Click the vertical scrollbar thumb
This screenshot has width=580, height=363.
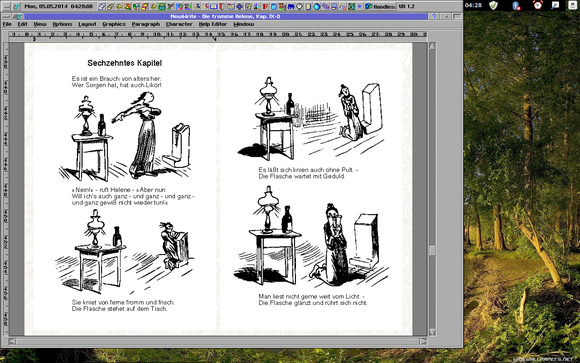pos(432,250)
